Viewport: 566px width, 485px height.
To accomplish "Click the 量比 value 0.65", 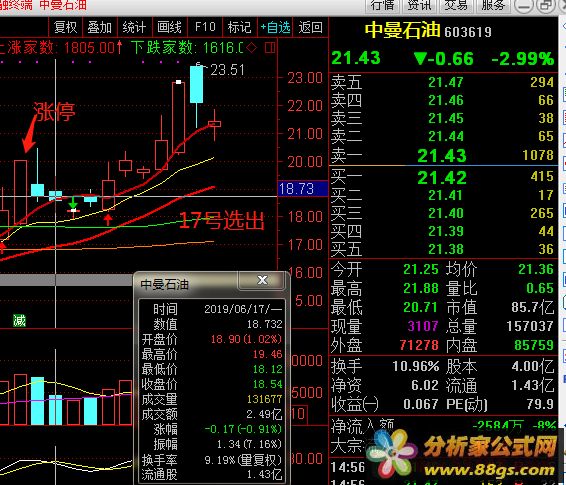I will pyautogui.click(x=540, y=288).
